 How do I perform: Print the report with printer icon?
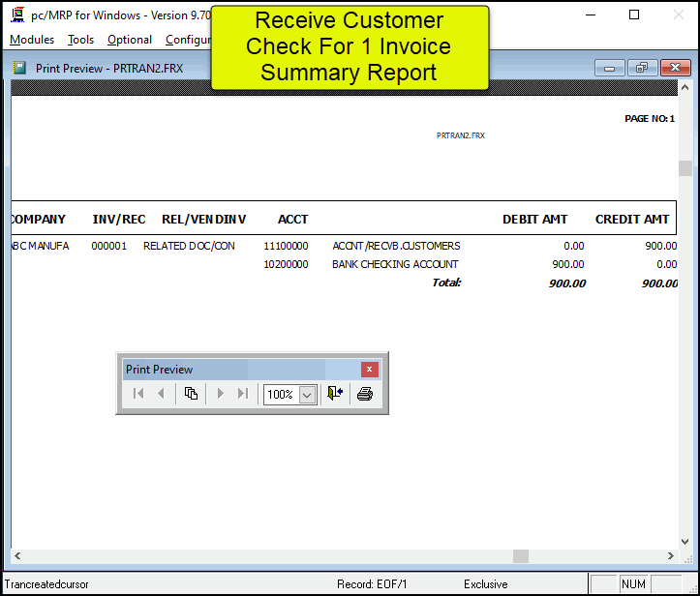tap(365, 394)
